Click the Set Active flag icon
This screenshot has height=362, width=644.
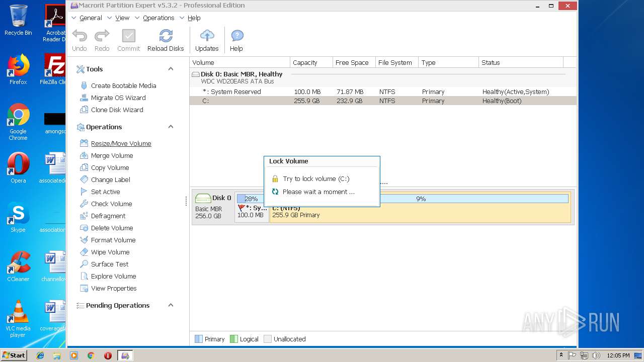[84, 192]
